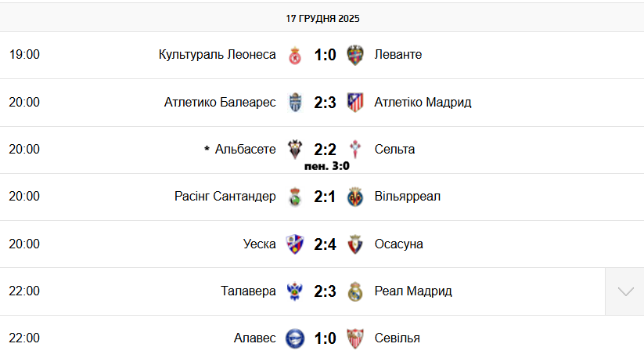Click the Albacete club crest
The width and height of the screenshot is (644, 358).
[x=295, y=149]
